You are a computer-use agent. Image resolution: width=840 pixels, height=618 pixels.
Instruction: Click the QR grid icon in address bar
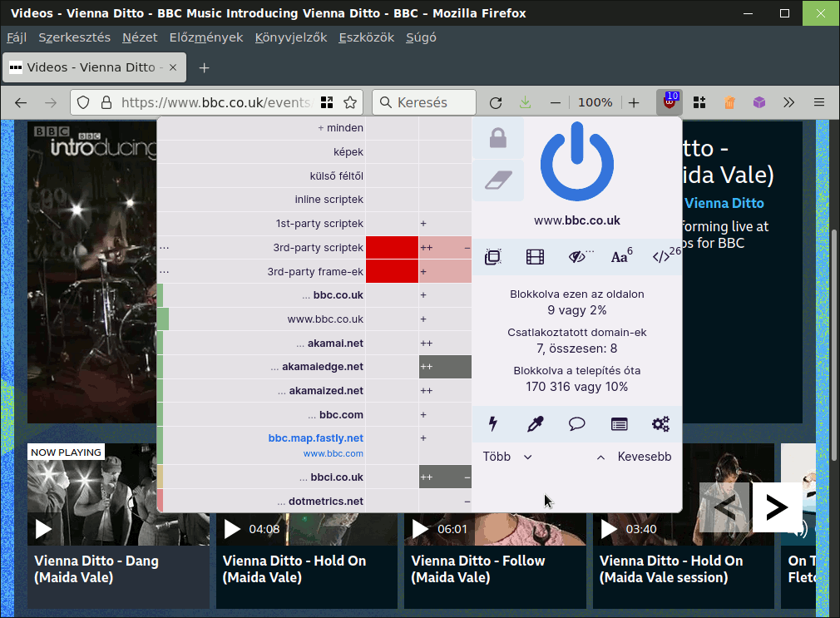tap(327, 102)
